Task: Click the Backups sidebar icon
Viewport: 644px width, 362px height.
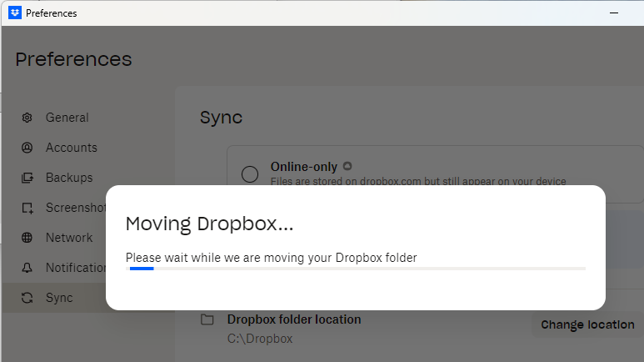Action: (x=27, y=178)
